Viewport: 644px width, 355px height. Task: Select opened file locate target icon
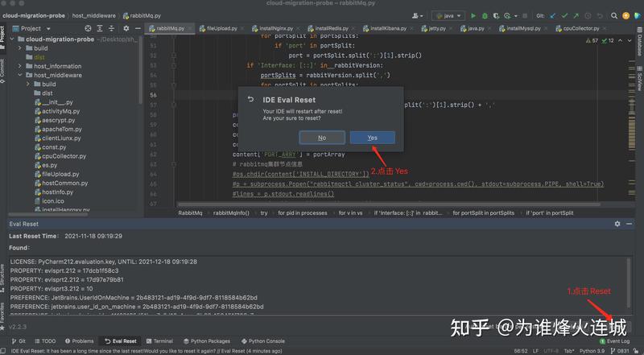click(88, 28)
